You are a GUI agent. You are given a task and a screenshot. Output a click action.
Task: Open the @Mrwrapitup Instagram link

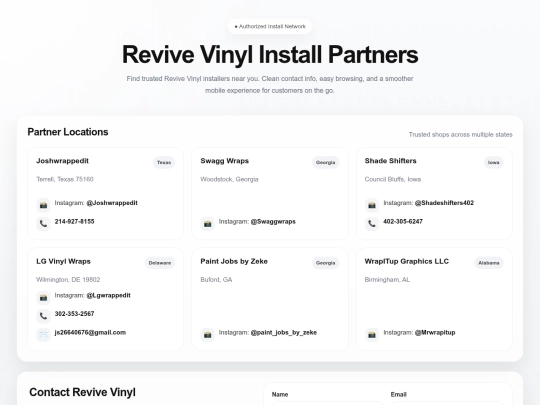[435, 332]
